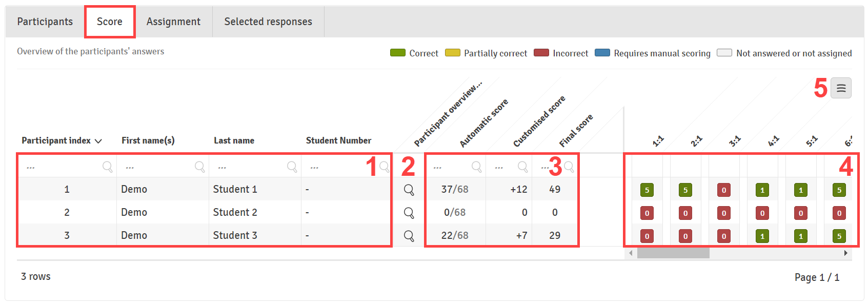Screen dimensions: 868x305
Task: Click the green Correct legend swatch
Action: pyautogui.click(x=397, y=53)
